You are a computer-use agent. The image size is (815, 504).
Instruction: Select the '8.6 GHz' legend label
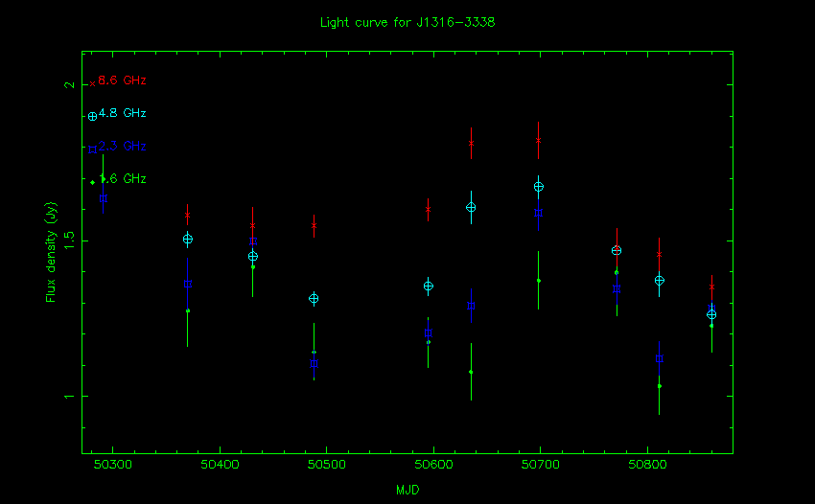(x=122, y=80)
